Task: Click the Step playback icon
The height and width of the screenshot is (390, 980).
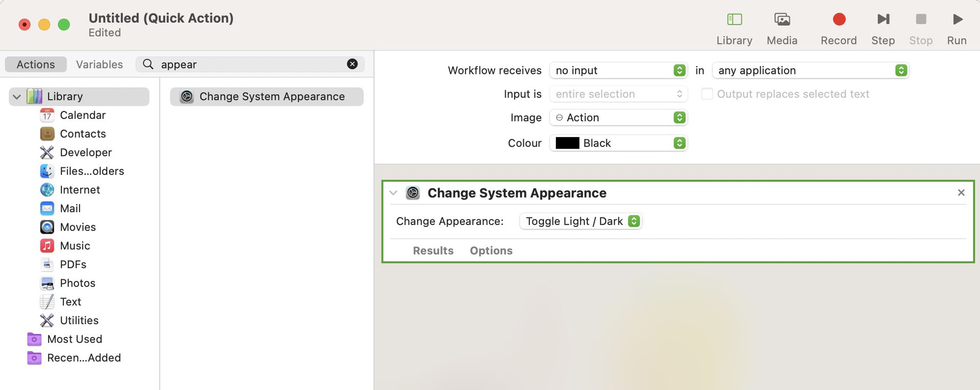Action: click(x=883, y=19)
